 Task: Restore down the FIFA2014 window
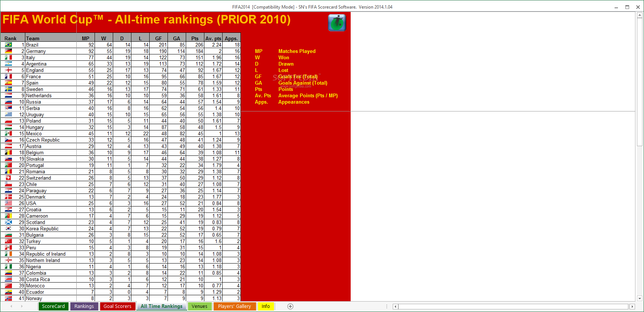627,7
